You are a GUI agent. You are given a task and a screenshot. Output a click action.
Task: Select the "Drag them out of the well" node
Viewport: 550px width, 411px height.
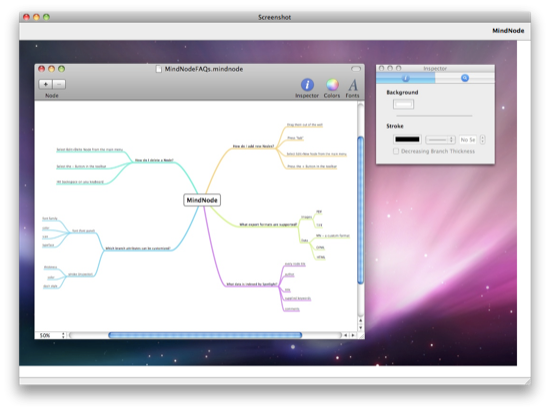coord(304,125)
